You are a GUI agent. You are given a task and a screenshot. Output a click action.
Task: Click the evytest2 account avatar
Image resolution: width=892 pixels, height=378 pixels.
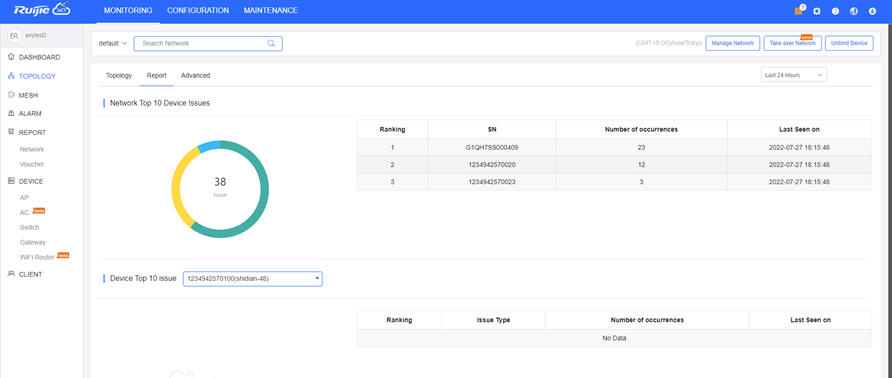[x=14, y=35]
